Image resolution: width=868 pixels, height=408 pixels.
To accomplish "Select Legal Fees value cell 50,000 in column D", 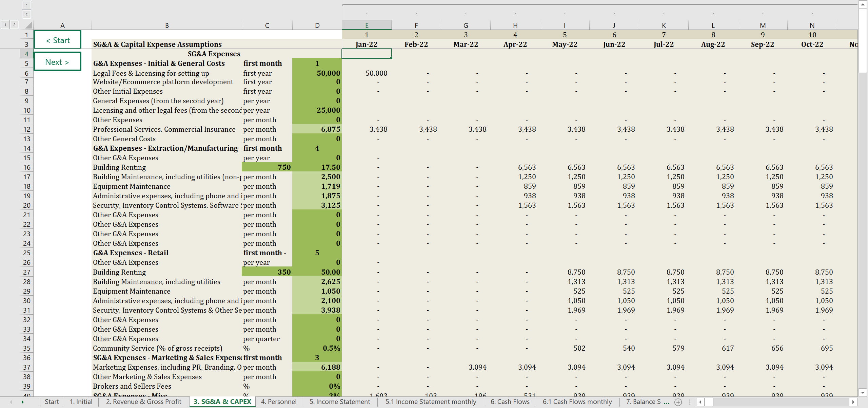I will pyautogui.click(x=317, y=73).
